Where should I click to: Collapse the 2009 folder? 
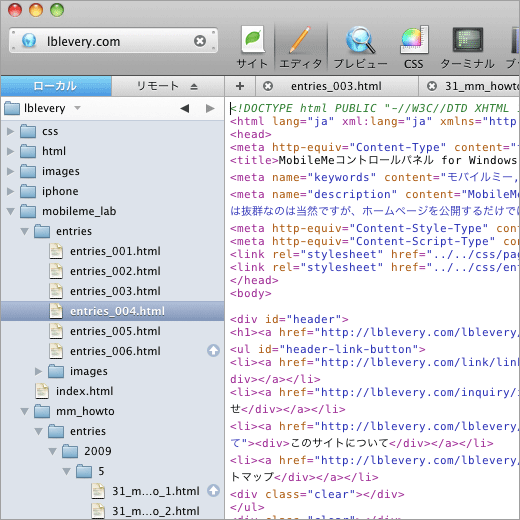pos(53,451)
